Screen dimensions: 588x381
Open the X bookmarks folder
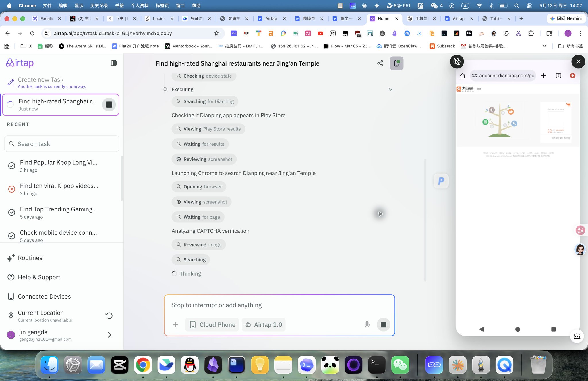click(x=26, y=46)
